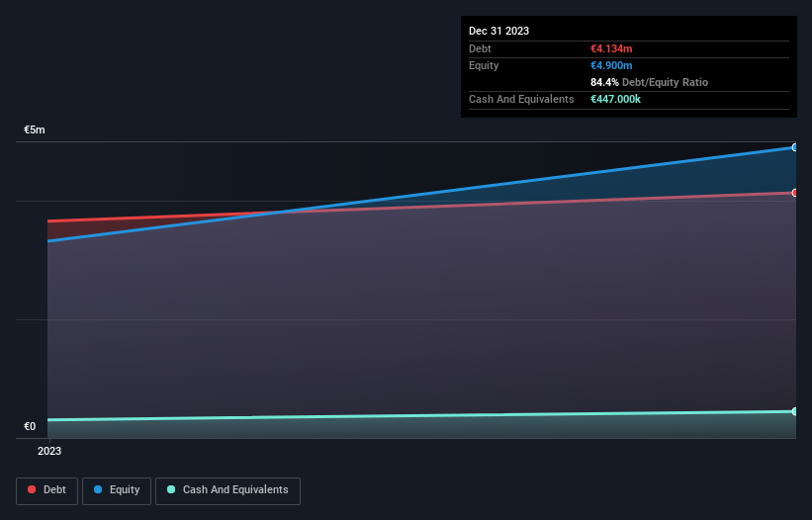Toggle the Debt series legend button

[47, 490]
